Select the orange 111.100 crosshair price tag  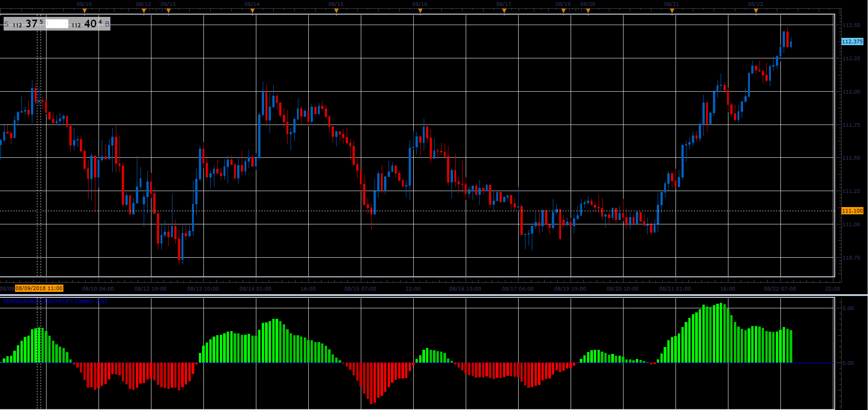pyautogui.click(x=852, y=211)
